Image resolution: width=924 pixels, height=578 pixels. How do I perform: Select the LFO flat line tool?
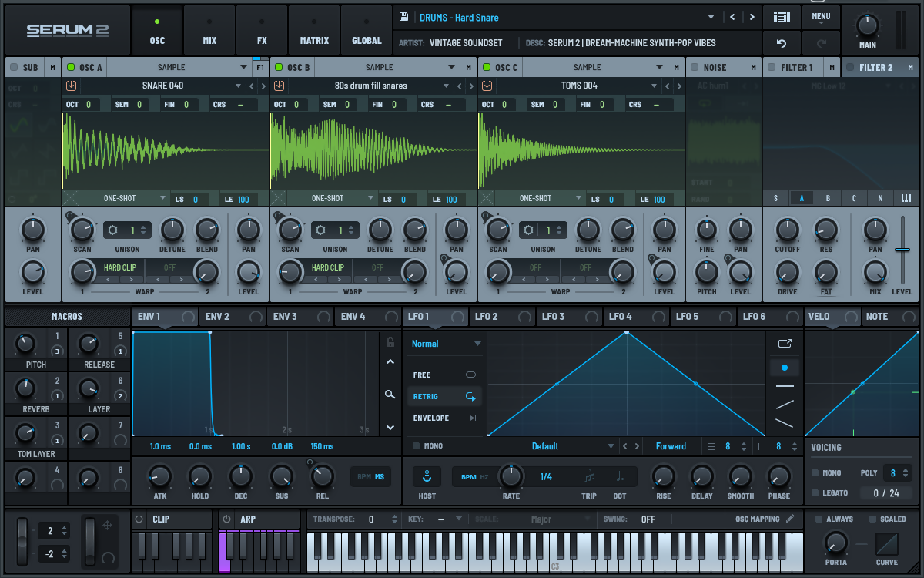[x=785, y=386]
